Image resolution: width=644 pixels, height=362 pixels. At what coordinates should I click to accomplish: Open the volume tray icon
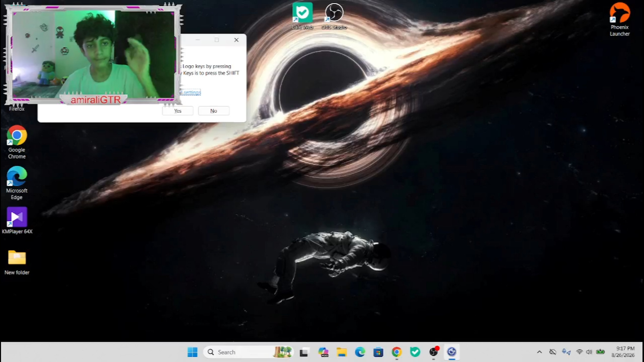click(x=589, y=352)
